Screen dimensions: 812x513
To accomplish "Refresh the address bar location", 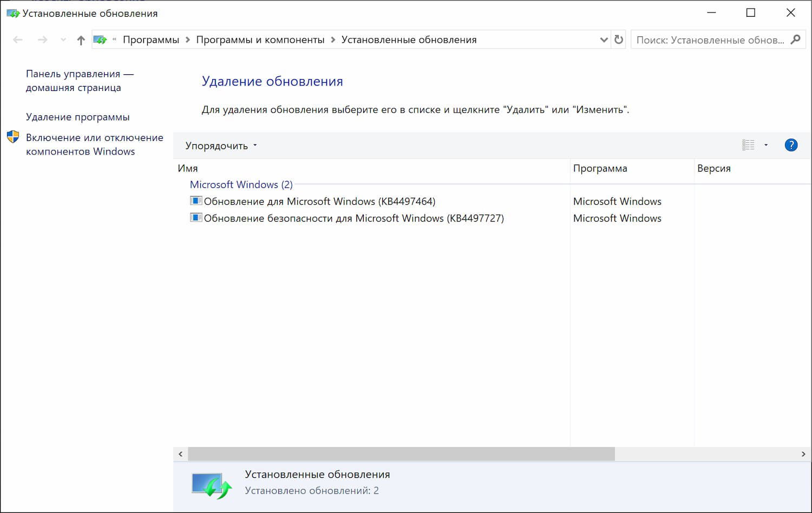I will click(618, 39).
